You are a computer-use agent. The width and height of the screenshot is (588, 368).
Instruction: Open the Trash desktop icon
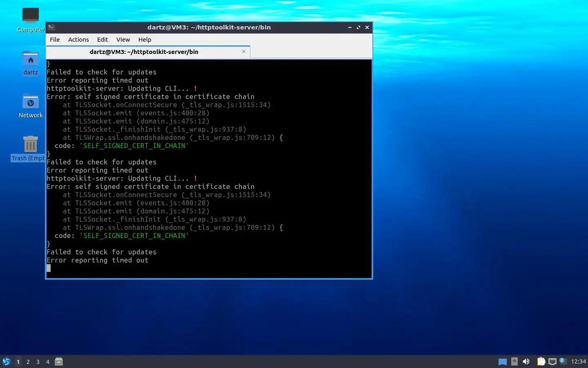31,144
